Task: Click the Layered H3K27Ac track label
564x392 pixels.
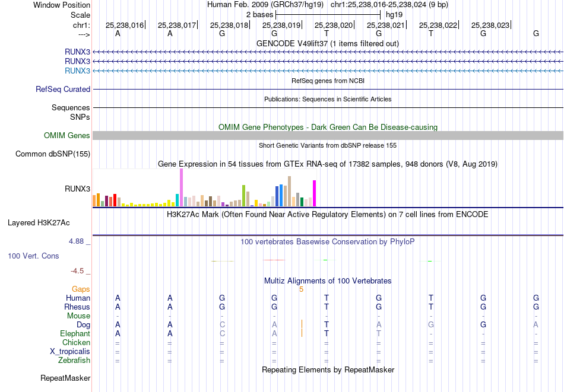Action: [x=39, y=223]
